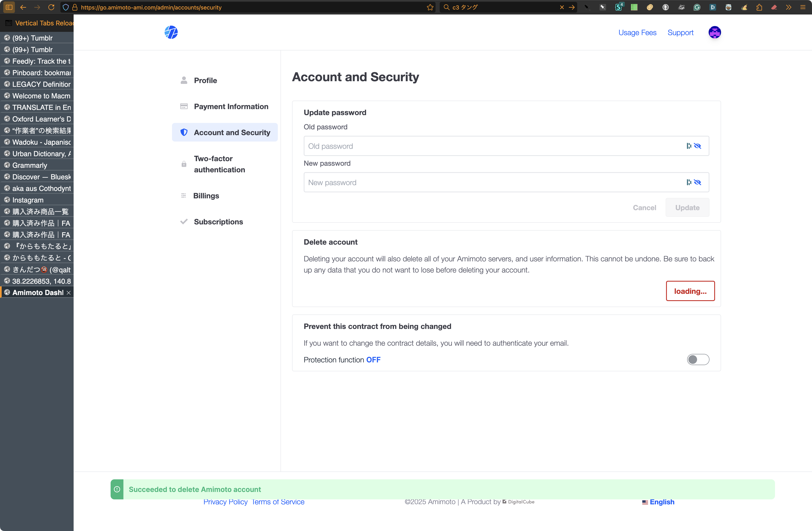Bookmark page with star icon
The width and height of the screenshot is (812, 531).
[430, 7]
